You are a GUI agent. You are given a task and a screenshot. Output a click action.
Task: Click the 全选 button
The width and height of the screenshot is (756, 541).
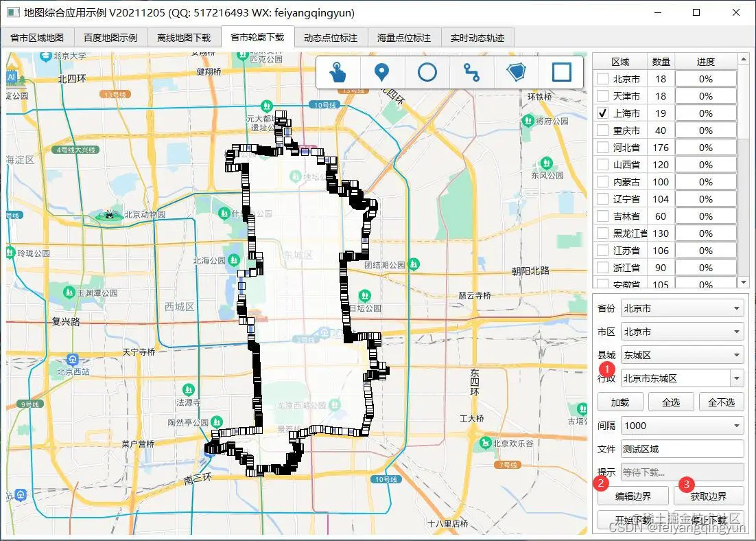[671, 402]
